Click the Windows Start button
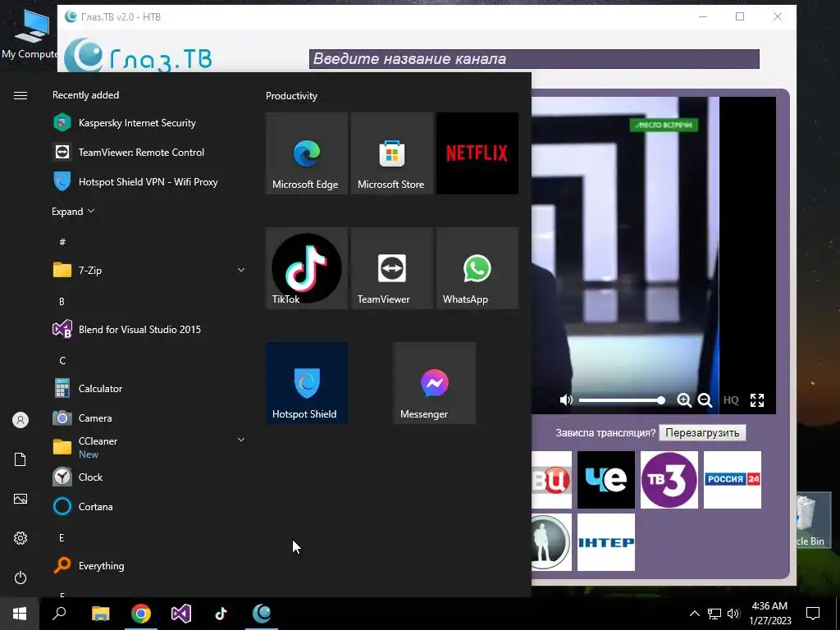This screenshot has height=630, width=840. [20, 614]
